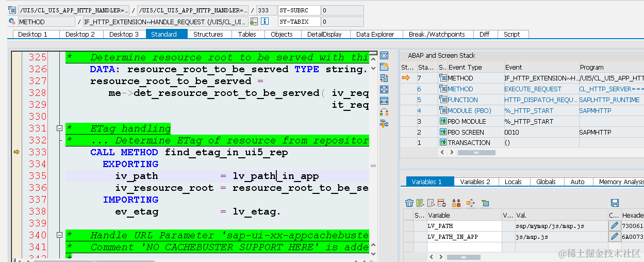Open the Break./Watchpoints tab
This screenshot has height=262, width=644.
[x=437, y=34]
